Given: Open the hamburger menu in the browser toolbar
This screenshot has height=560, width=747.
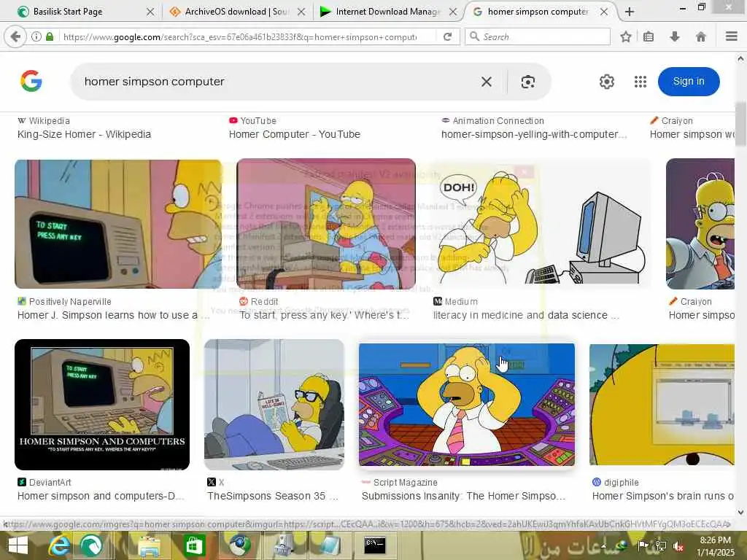Looking at the screenshot, I should [732, 36].
